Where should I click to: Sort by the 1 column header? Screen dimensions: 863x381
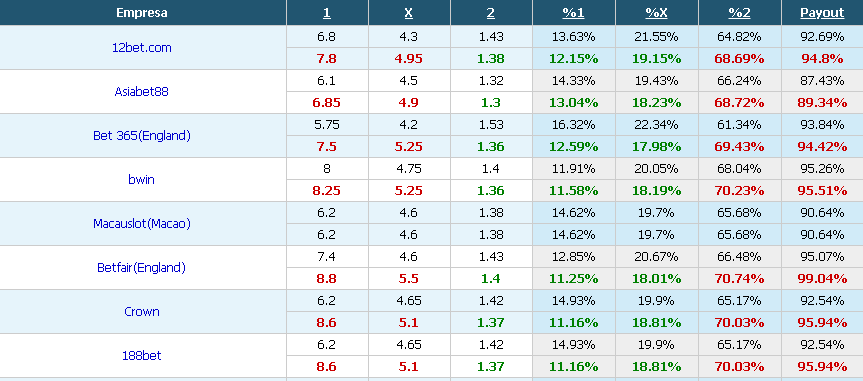pos(326,13)
